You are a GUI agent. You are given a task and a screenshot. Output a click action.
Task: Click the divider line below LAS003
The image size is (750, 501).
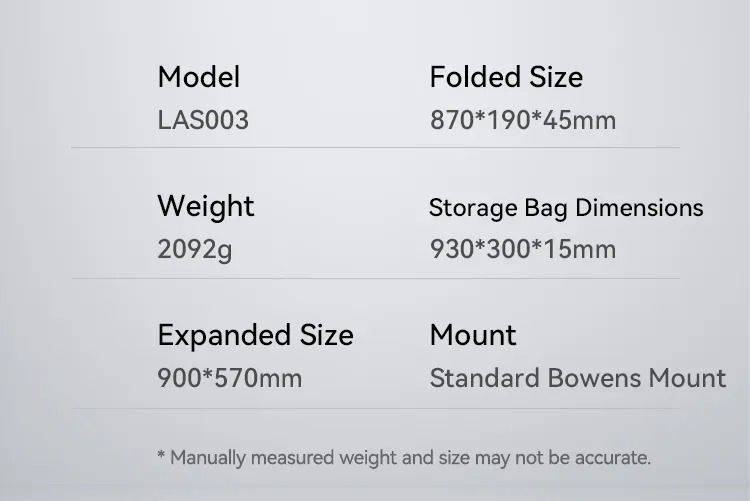(x=375, y=147)
